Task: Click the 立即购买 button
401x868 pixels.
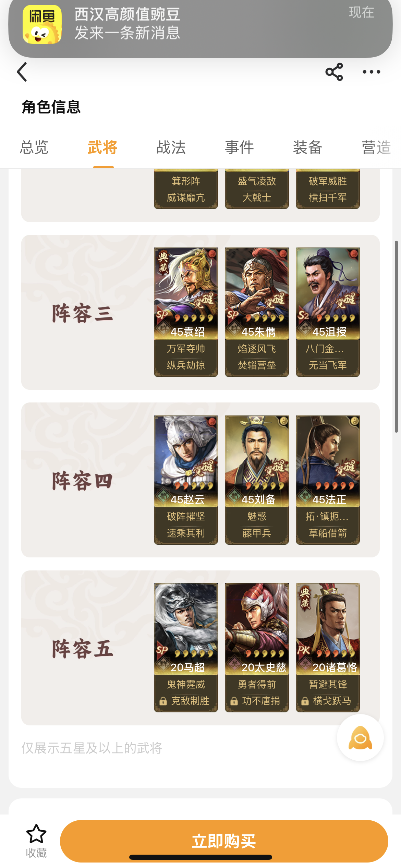Action: click(x=224, y=841)
